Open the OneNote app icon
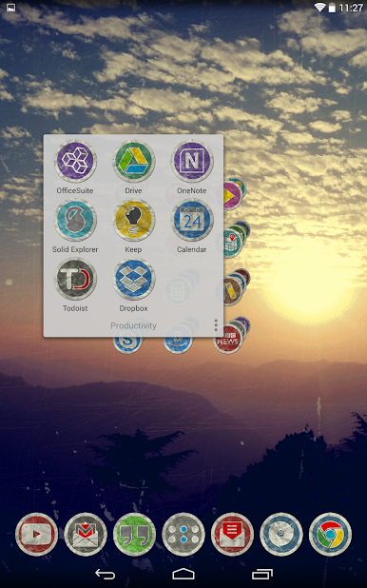This screenshot has height=588, width=367. click(x=192, y=161)
